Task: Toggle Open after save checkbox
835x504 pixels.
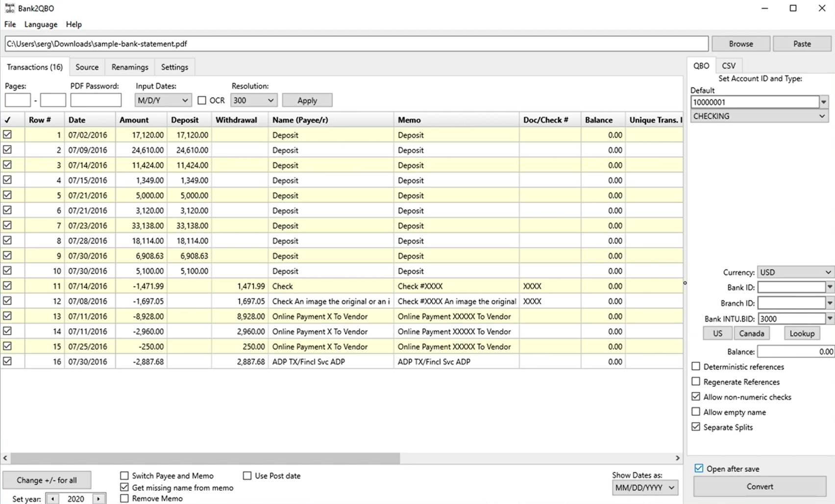Action: click(x=699, y=468)
